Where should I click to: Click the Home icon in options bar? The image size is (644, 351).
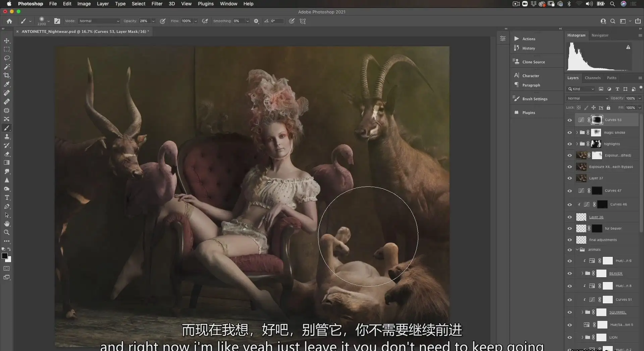[9, 21]
